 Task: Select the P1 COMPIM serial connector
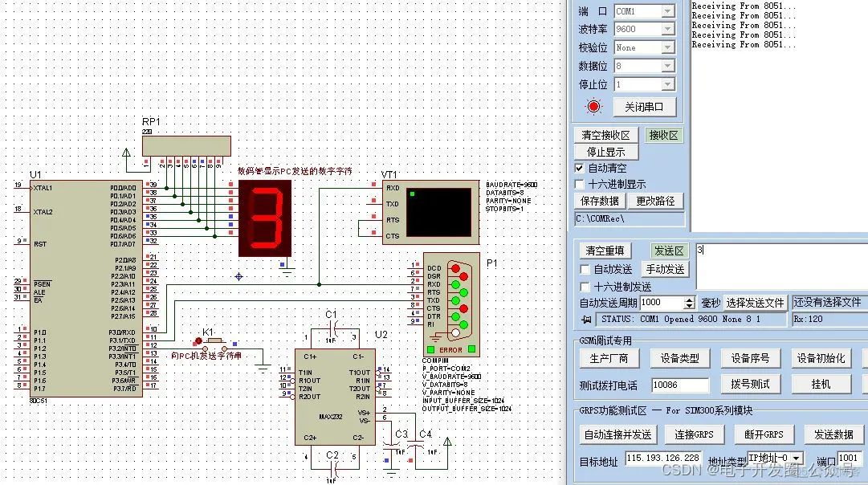pos(451,304)
